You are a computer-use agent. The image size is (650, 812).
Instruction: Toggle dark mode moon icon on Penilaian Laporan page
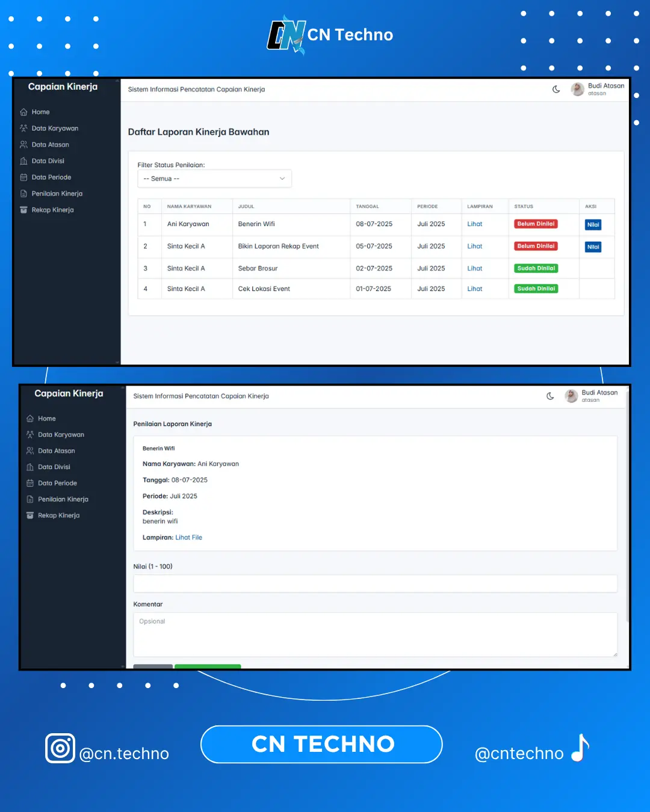(x=550, y=396)
